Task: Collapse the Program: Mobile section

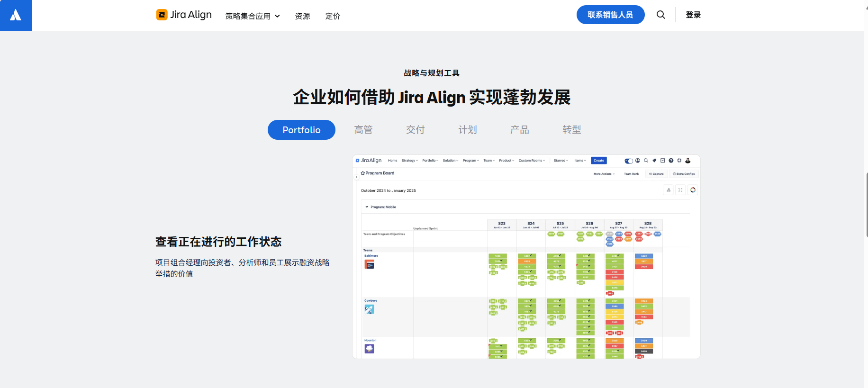Action: click(367, 207)
